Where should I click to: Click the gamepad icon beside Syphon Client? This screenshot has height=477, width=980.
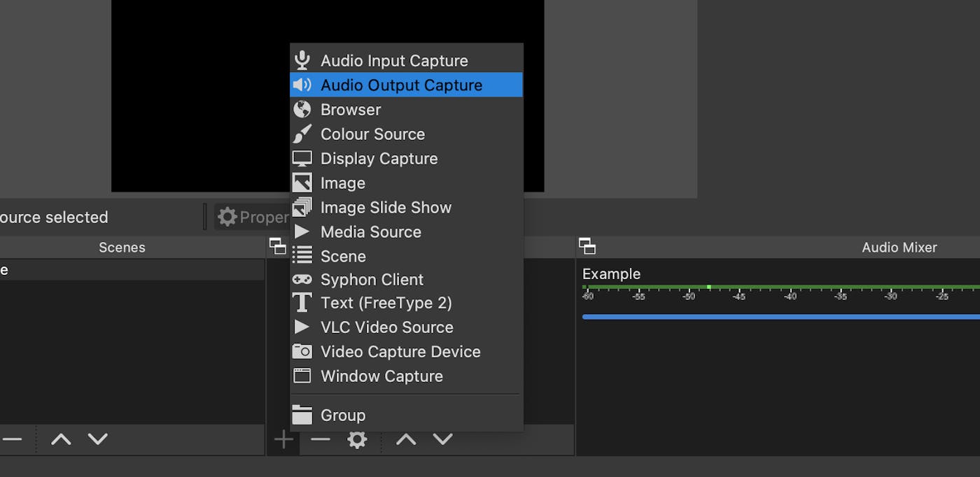coord(302,279)
